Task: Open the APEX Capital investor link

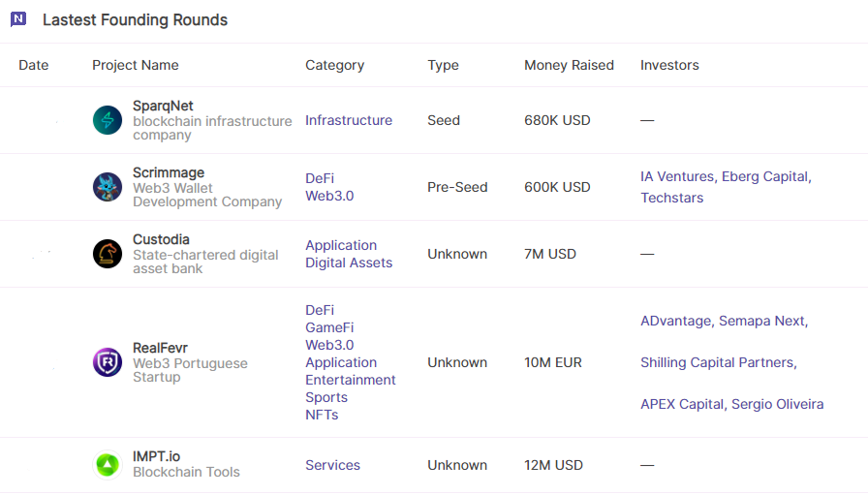Action: coord(681,404)
